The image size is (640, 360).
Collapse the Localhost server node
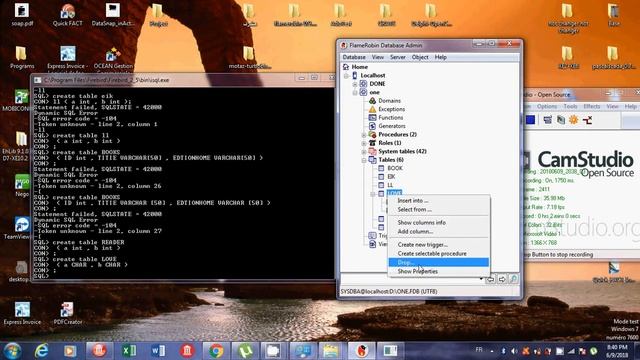pos(346,76)
